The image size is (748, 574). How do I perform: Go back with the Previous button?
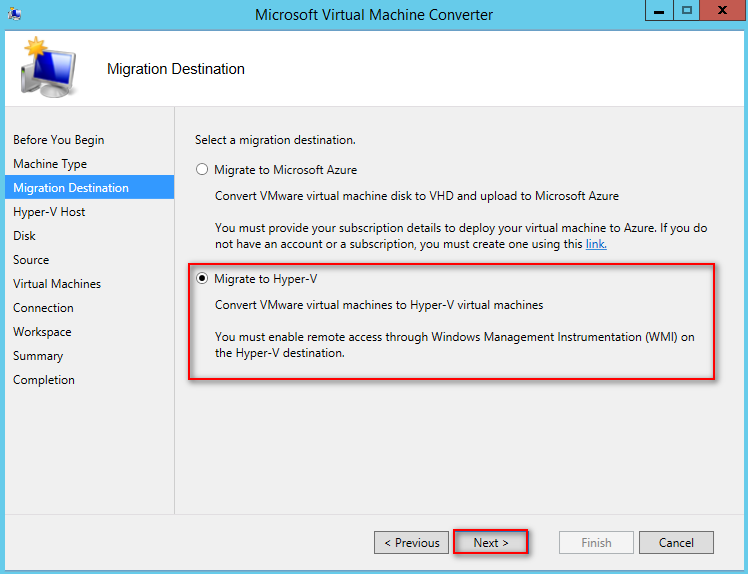tap(411, 543)
